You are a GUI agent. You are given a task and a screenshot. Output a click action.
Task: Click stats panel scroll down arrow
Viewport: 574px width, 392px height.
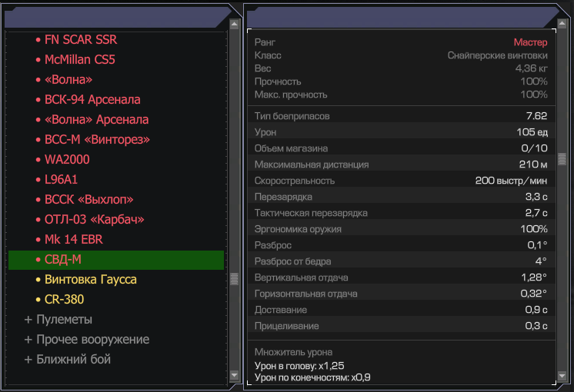pos(562,376)
